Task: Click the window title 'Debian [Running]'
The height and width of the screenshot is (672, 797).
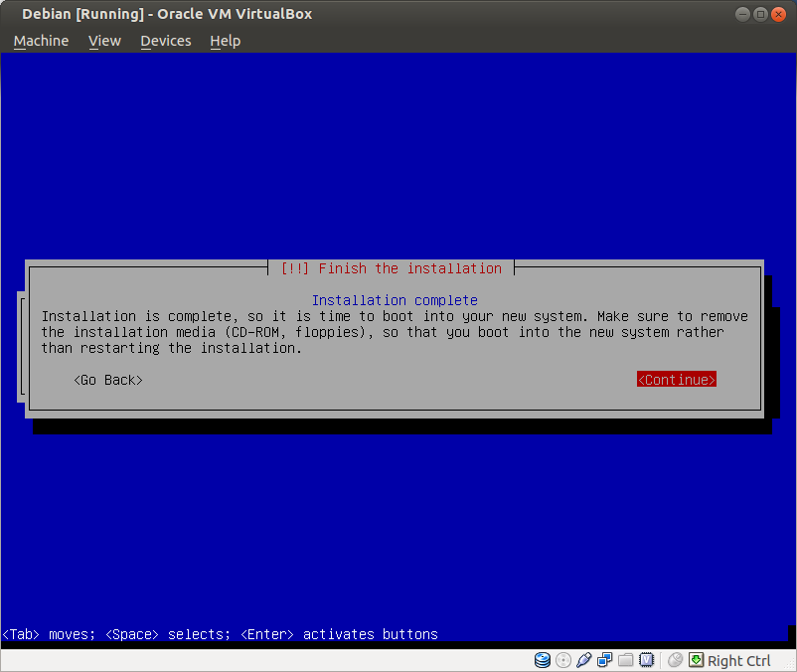Action: pos(82,14)
